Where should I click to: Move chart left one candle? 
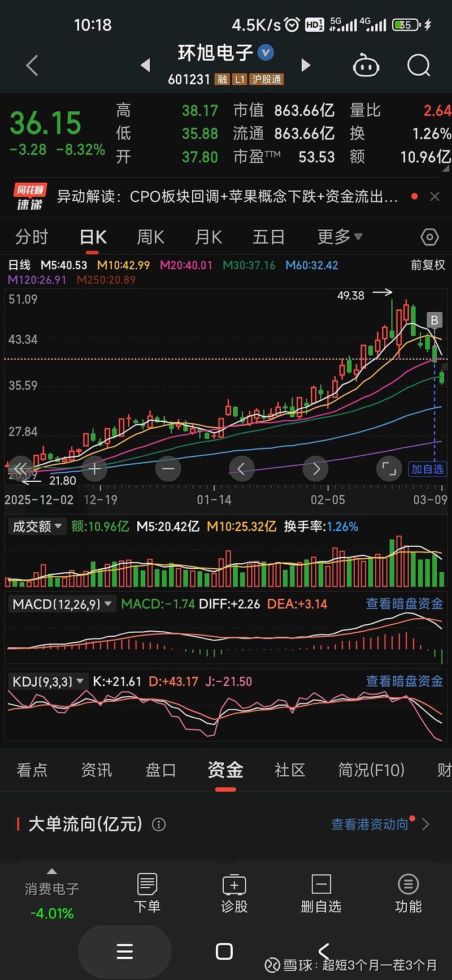pyautogui.click(x=241, y=469)
